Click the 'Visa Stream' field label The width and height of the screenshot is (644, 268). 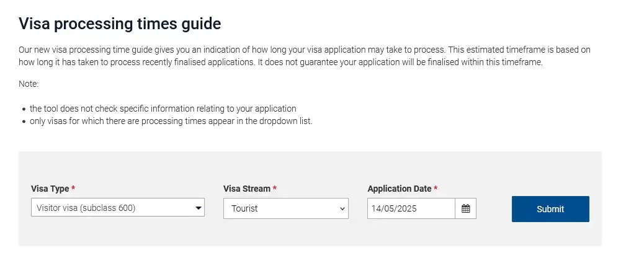tap(247, 189)
